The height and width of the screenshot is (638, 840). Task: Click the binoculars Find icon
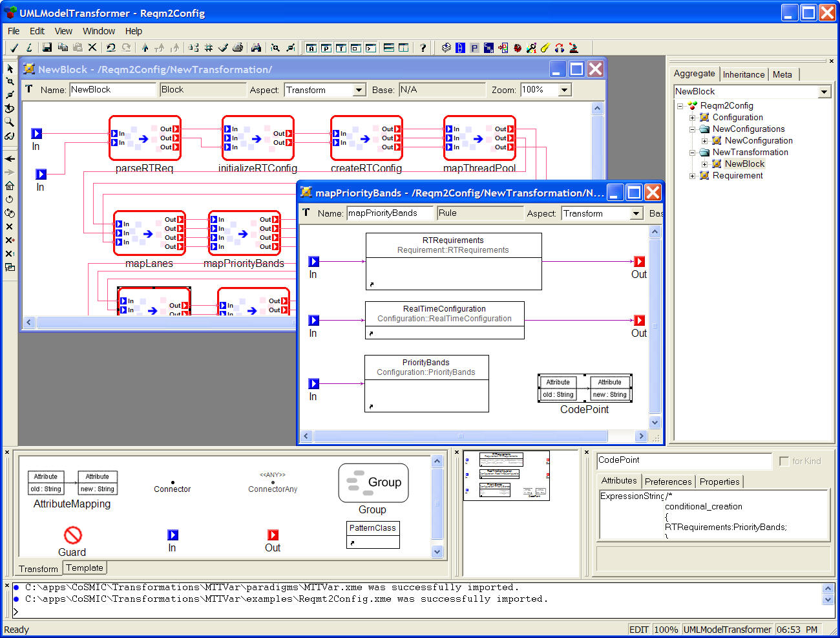click(256, 48)
